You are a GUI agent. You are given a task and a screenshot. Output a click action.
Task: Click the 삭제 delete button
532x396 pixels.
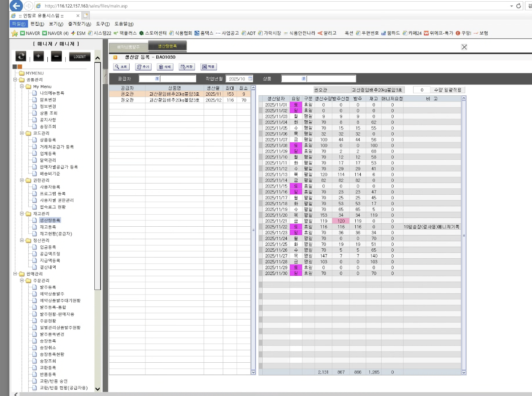coord(165,67)
